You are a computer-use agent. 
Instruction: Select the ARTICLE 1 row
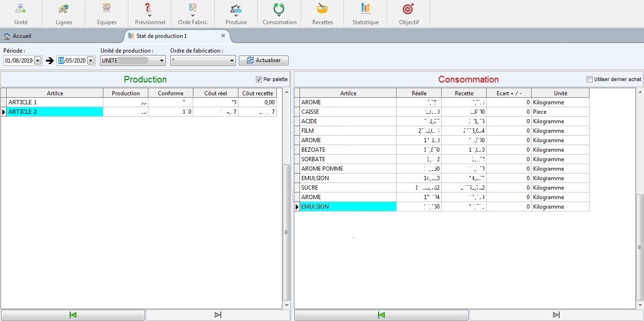pos(54,102)
